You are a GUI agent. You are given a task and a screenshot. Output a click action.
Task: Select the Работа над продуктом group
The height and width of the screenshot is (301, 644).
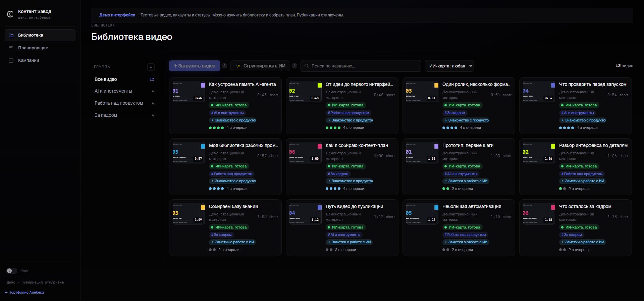[124, 103]
